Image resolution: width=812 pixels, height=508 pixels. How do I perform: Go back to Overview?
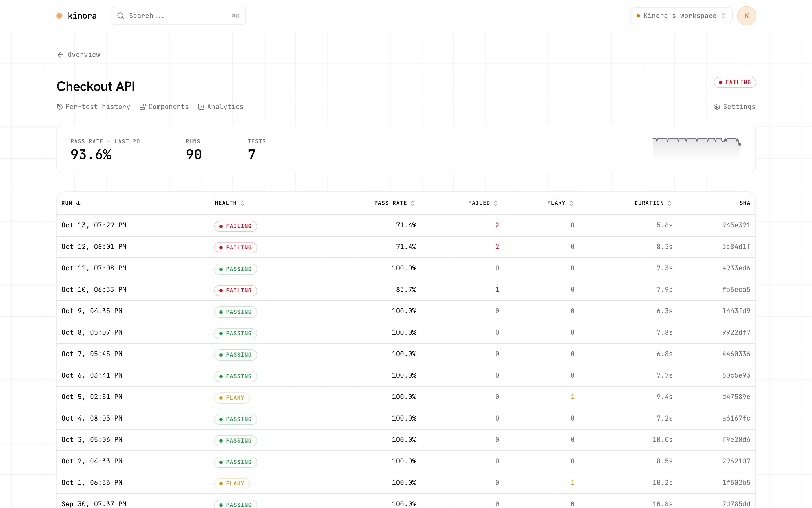click(78, 55)
